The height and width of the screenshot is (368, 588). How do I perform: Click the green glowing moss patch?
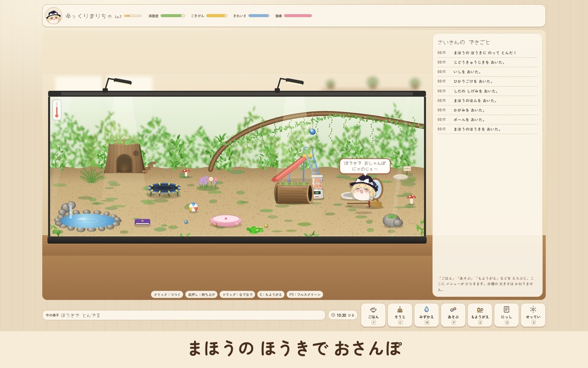click(x=255, y=229)
